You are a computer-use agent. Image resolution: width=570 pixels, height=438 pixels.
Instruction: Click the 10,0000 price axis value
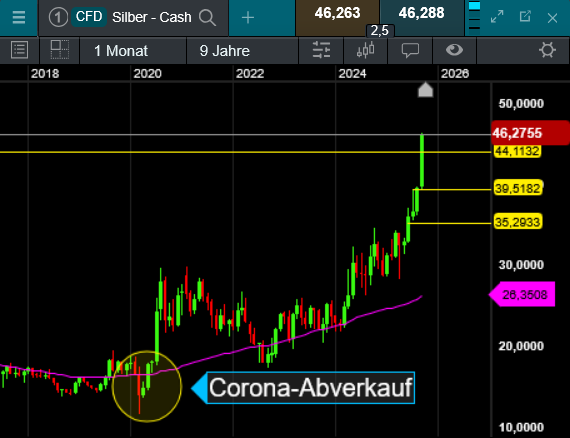tap(521, 427)
